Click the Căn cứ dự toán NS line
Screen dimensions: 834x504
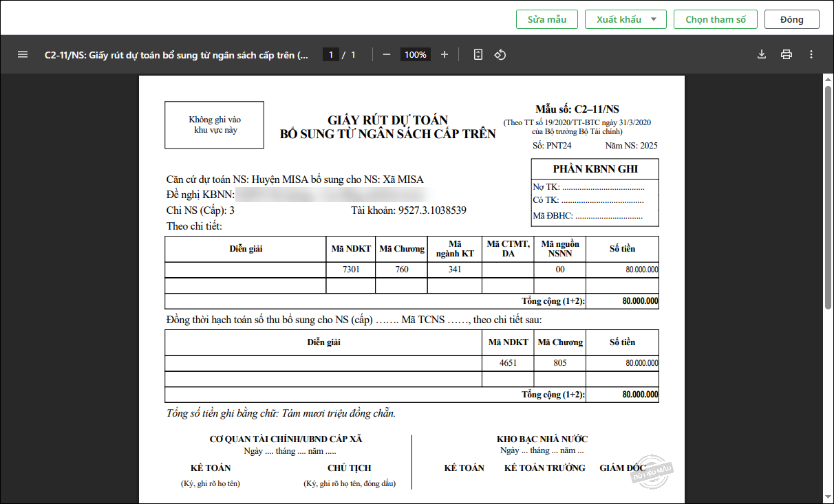[x=295, y=179]
